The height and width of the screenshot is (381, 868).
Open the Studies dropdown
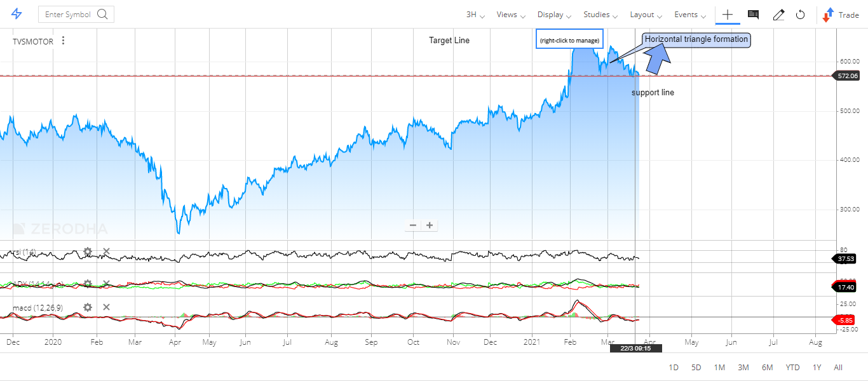[x=600, y=15]
